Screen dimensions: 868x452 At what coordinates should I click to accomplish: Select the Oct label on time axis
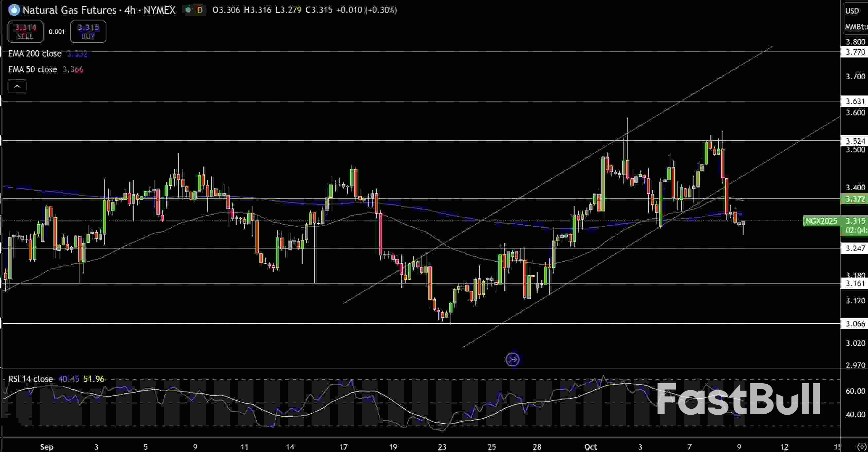pyautogui.click(x=591, y=447)
